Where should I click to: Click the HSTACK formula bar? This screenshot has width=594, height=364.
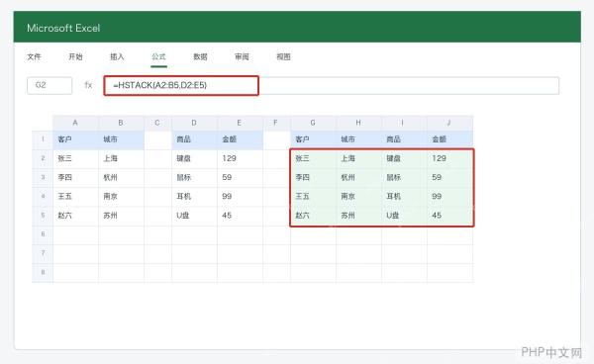(332, 85)
